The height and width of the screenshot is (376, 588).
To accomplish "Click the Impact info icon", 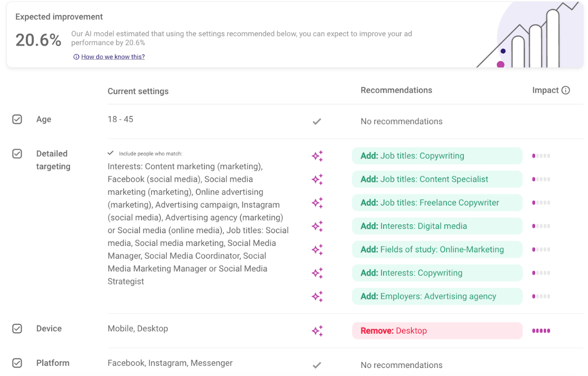I will point(566,90).
